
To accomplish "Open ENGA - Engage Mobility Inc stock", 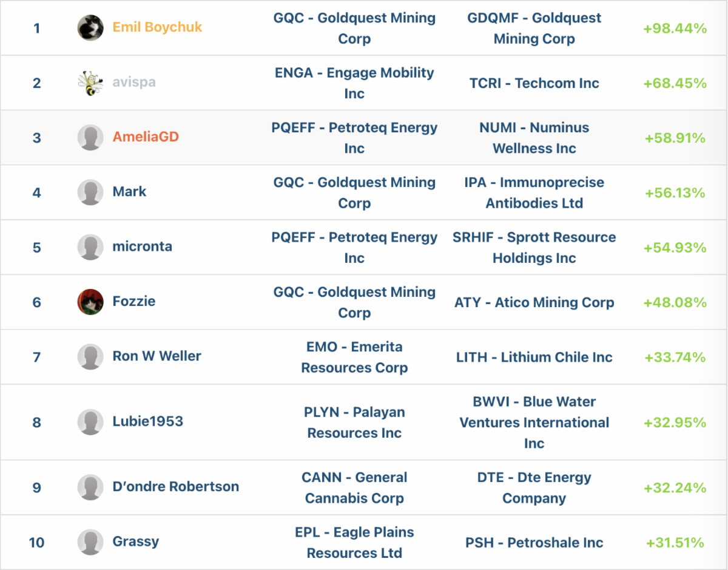I will pyautogui.click(x=354, y=83).
